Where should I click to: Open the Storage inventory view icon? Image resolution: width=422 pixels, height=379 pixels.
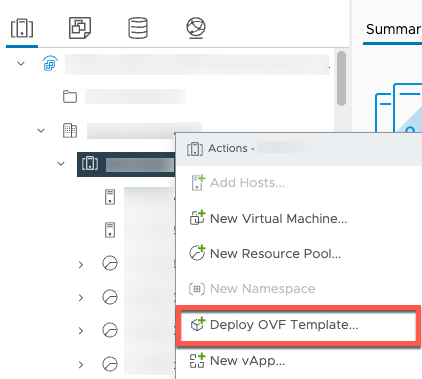pos(138,28)
